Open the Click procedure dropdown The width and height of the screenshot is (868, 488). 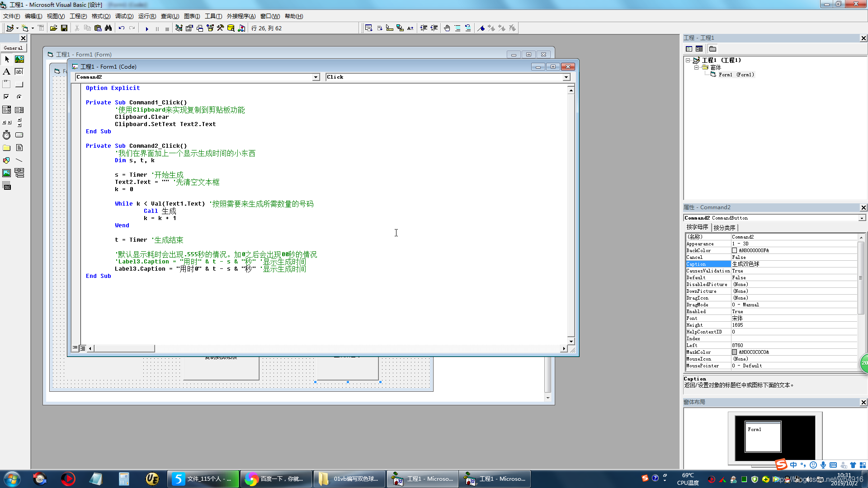click(x=566, y=77)
